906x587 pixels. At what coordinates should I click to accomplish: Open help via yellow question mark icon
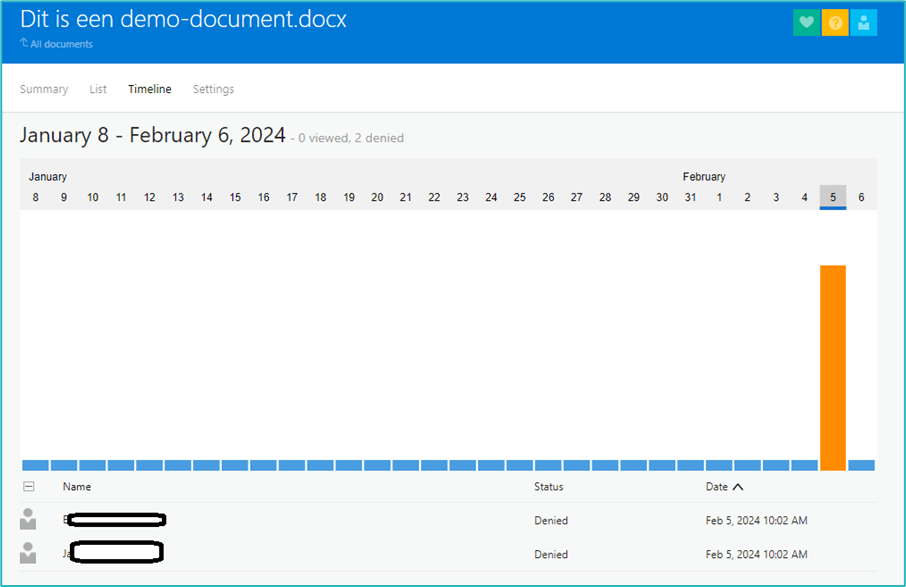coord(835,23)
